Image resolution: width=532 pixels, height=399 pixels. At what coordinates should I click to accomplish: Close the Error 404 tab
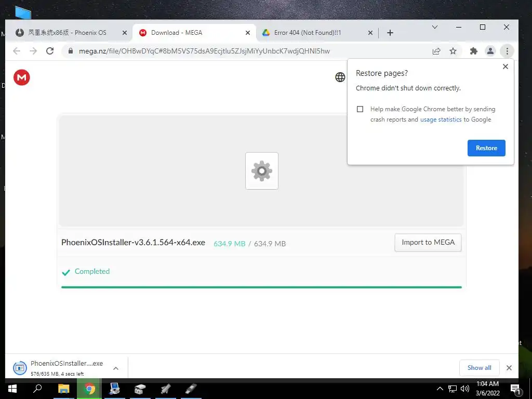click(x=370, y=33)
